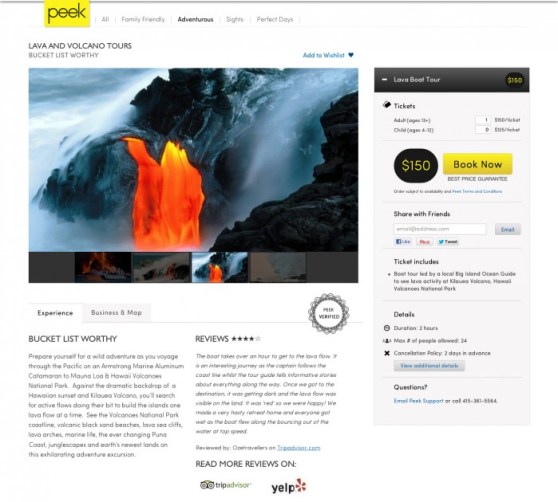Screen dimensions: 558x502
Task: Click the yellow Peek logo
Action: [x=67, y=13]
